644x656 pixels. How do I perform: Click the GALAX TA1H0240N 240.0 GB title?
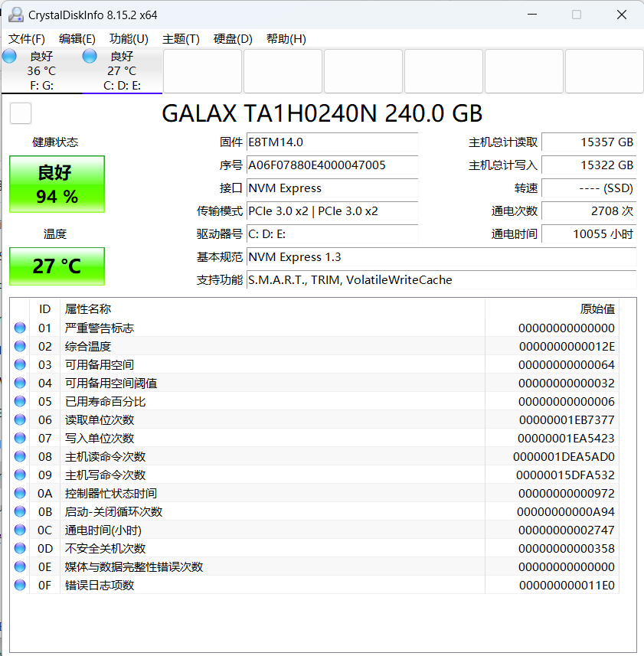click(322, 113)
